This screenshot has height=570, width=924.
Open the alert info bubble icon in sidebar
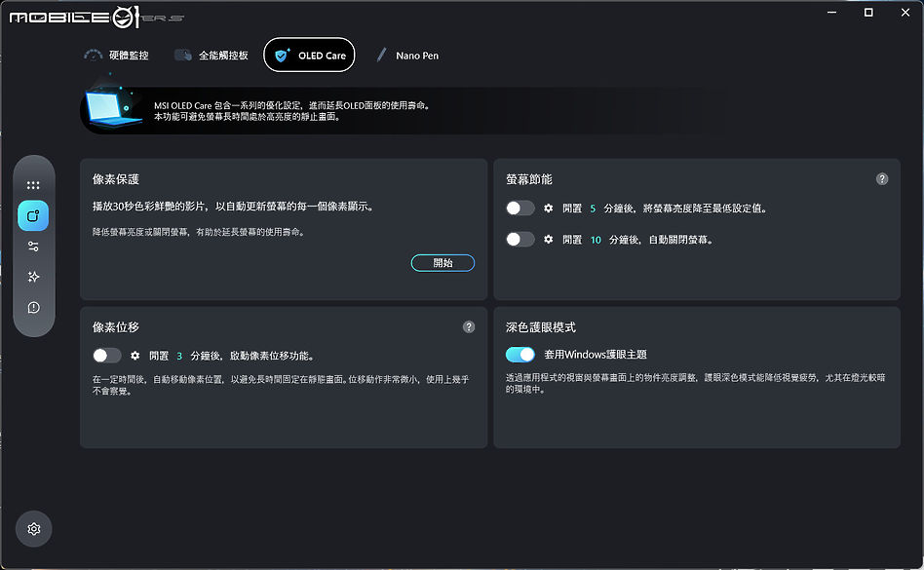click(x=33, y=307)
